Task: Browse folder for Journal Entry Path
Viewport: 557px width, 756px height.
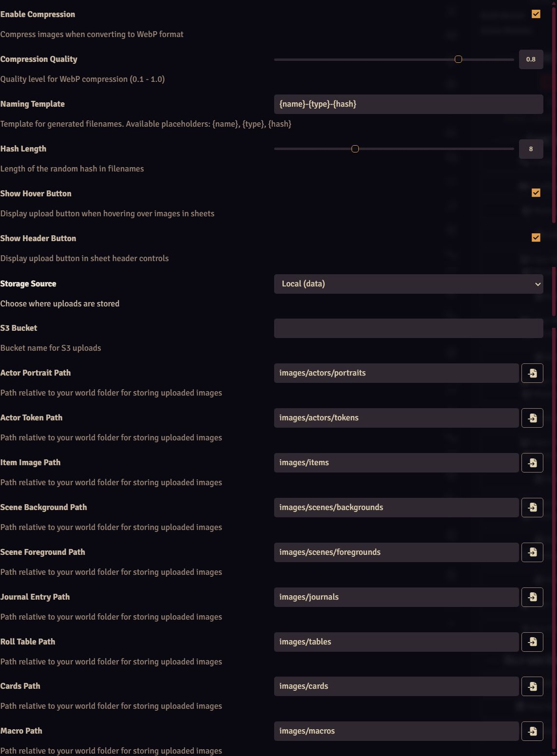Action: pyautogui.click(x=532, y=597)
